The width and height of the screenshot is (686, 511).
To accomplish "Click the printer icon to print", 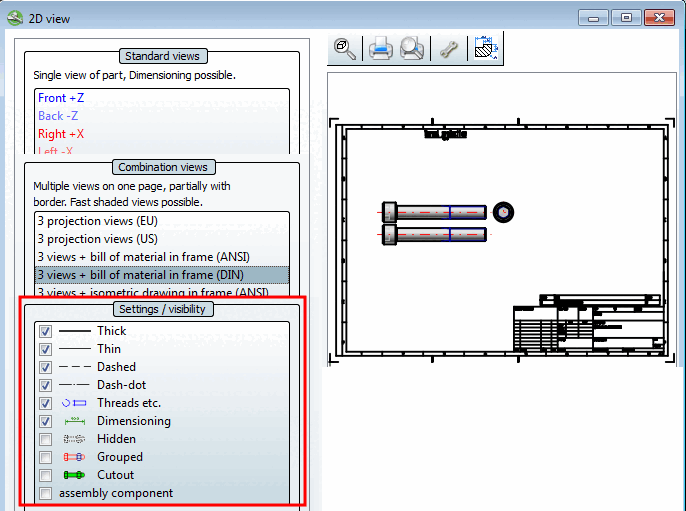I will coord(380,49).
